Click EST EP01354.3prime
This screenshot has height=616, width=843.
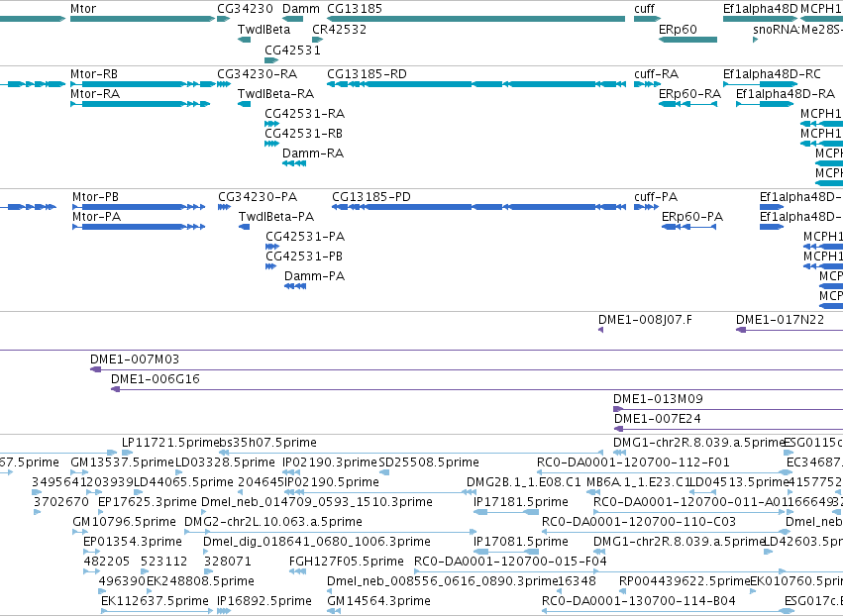pos(91,552)
